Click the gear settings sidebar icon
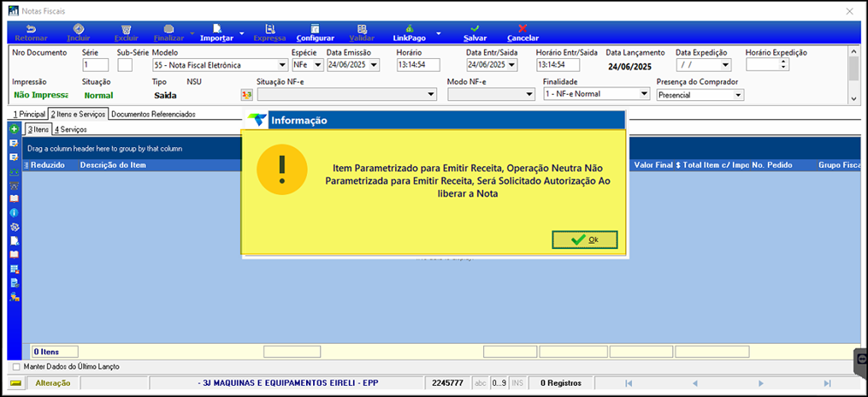 15,227
